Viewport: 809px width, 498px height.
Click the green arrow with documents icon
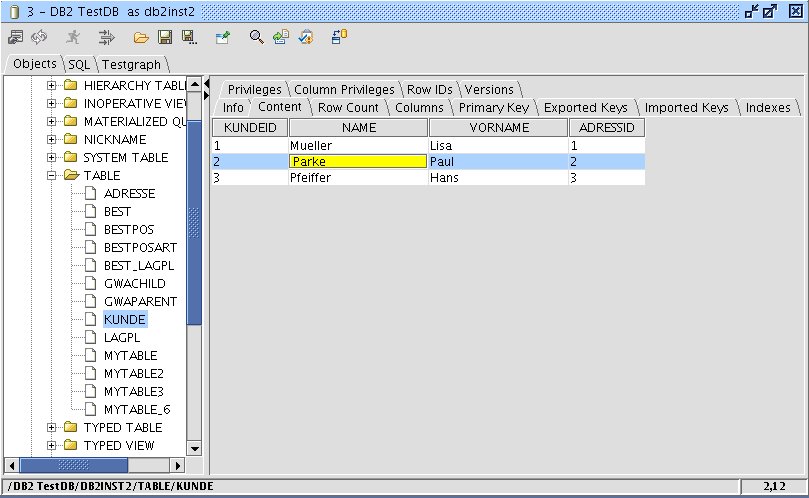(x=281, y=37)
